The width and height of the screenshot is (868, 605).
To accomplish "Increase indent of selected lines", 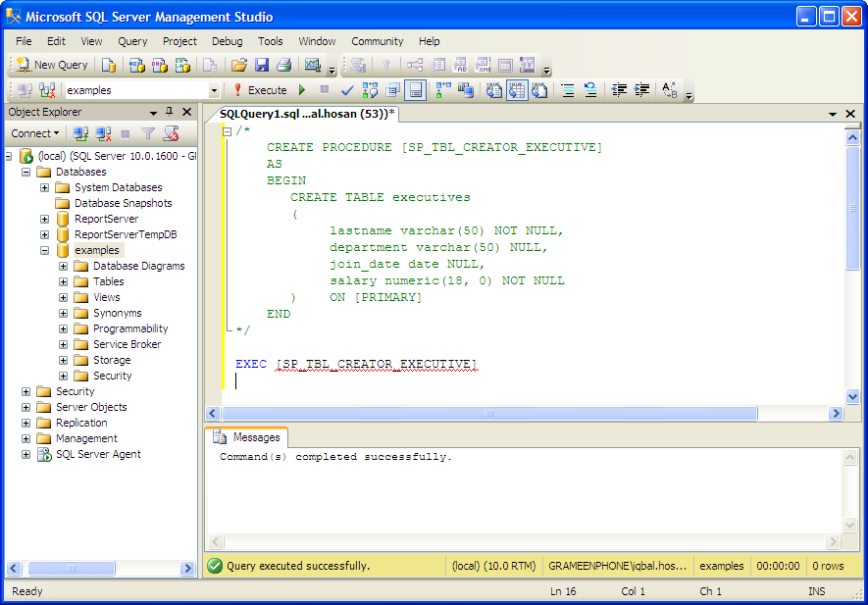I will click(x=641, y=89).
